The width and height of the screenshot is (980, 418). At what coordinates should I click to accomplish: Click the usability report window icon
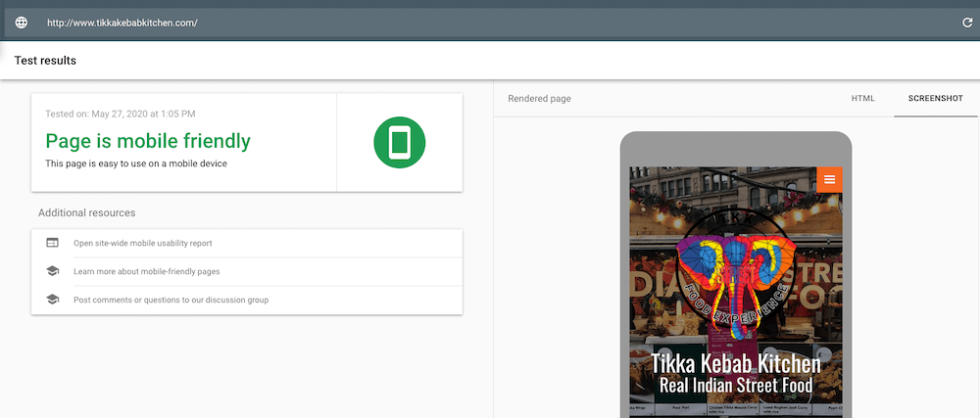tap(53, 243)
